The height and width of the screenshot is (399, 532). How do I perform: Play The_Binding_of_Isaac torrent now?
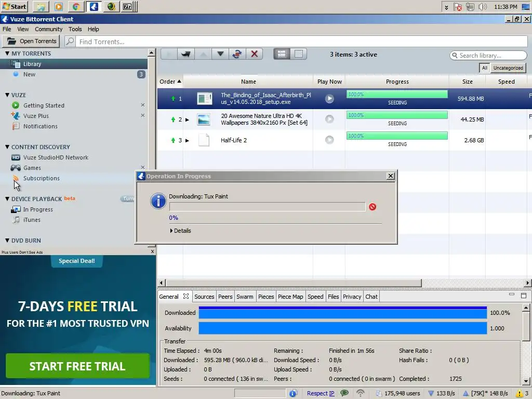[x=329, y=99]
